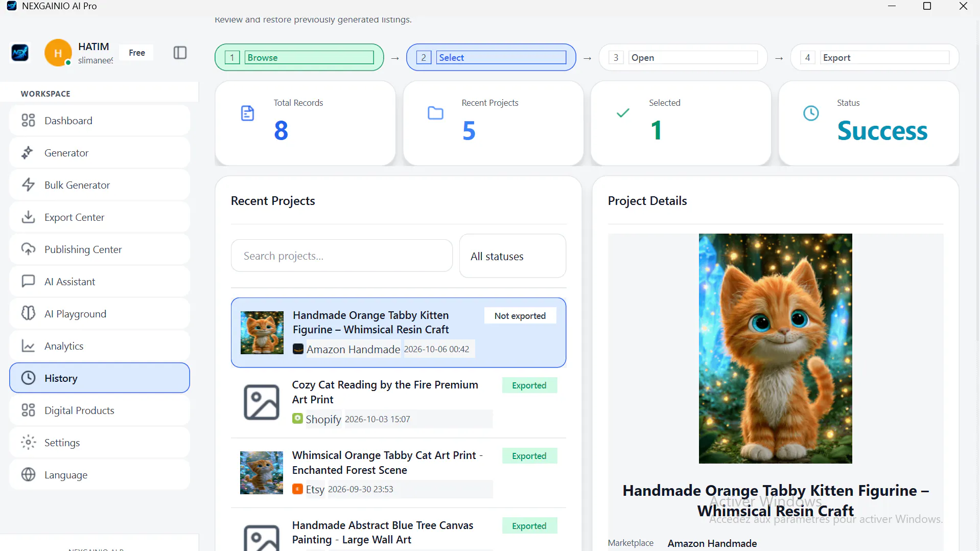This screenshot has height=551, width=980.
Task: Go to the Export step
Action: (874, 57)
